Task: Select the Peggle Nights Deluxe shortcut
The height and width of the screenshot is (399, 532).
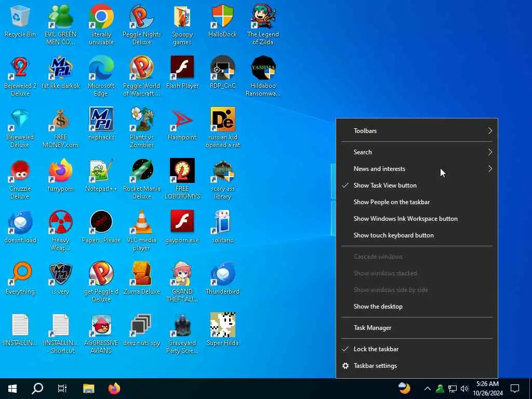Action: pyautogui.click(x=141, y=16)
